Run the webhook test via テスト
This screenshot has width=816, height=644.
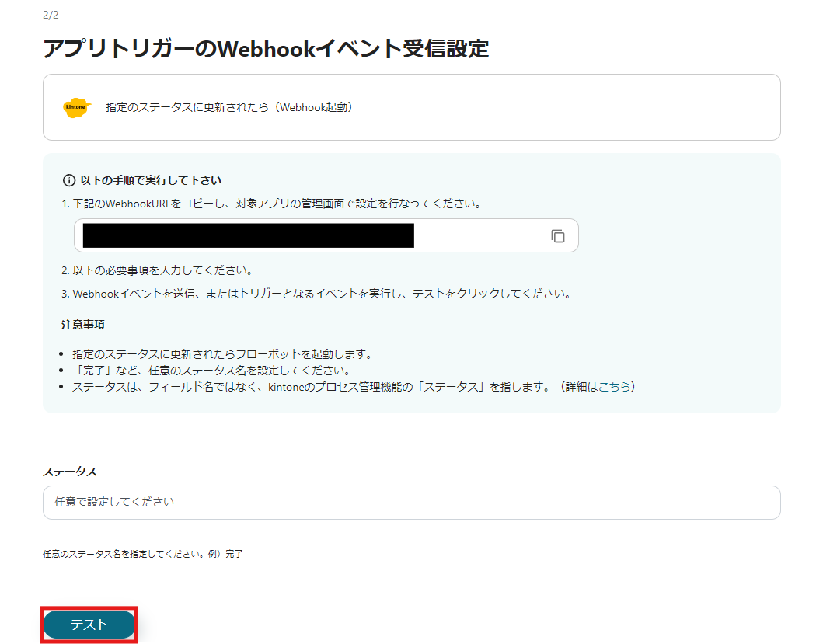click(88, 625)
